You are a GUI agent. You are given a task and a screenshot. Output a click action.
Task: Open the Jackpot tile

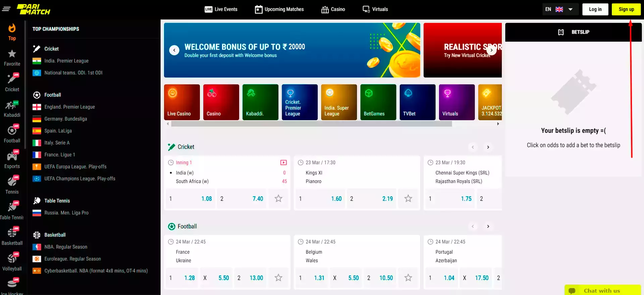pyautogui.click(x=490, y=102)
